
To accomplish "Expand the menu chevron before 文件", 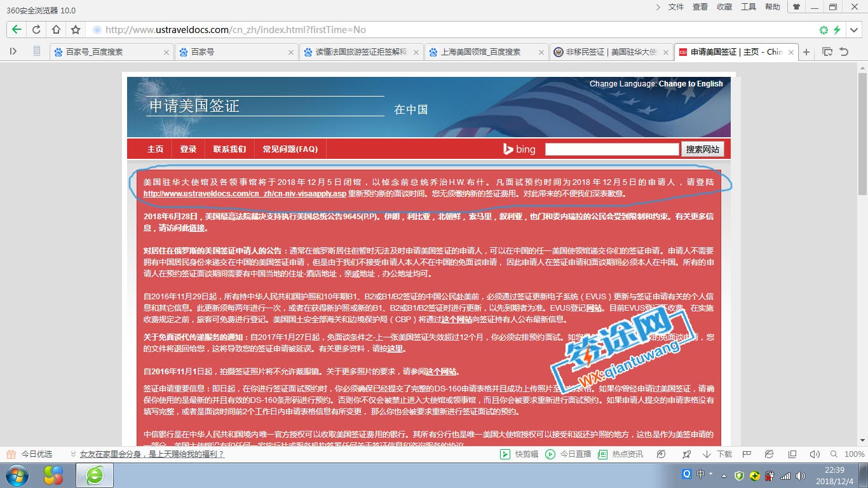I will (x=658, y=7).
